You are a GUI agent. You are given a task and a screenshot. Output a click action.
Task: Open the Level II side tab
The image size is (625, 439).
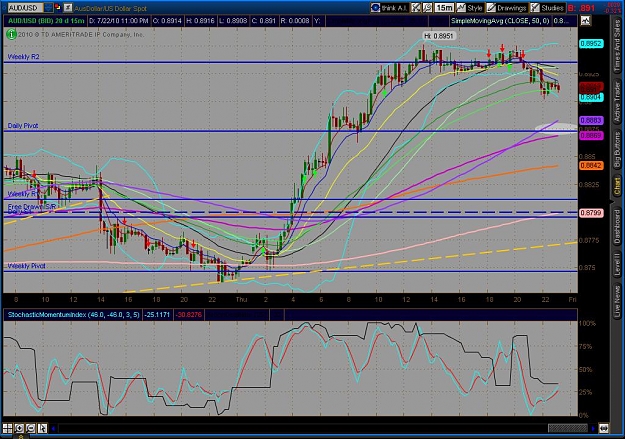pos(617,264)
